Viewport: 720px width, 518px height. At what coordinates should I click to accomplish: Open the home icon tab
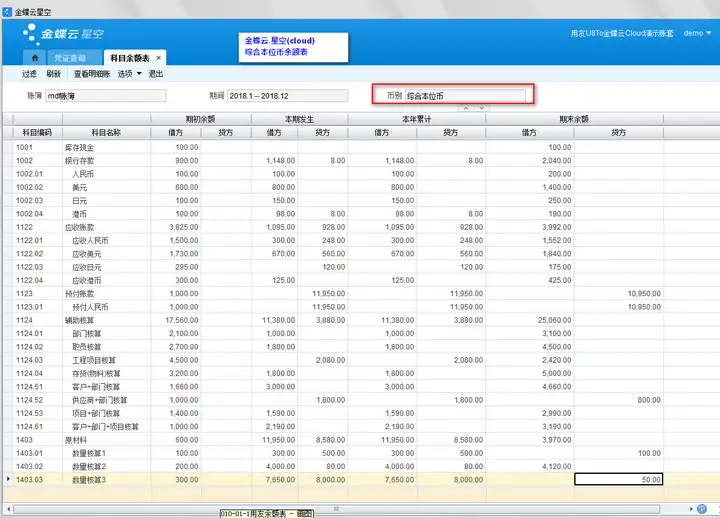[x=35, y=58]
